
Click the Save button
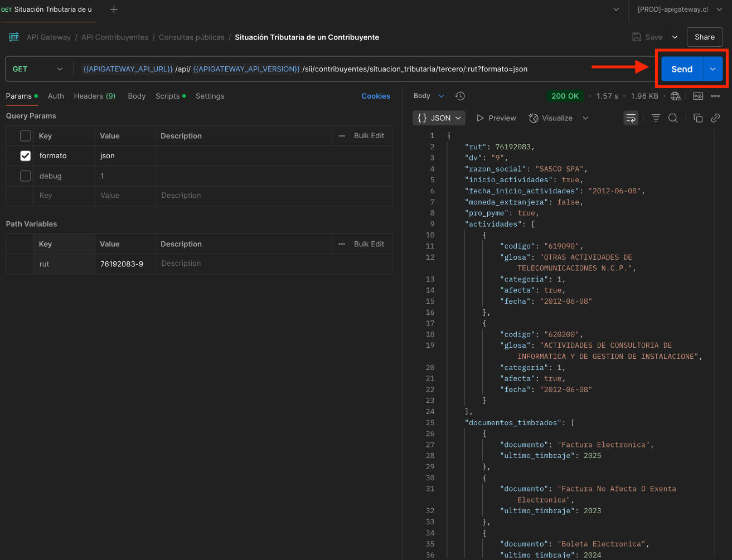[x=647, y=37]
